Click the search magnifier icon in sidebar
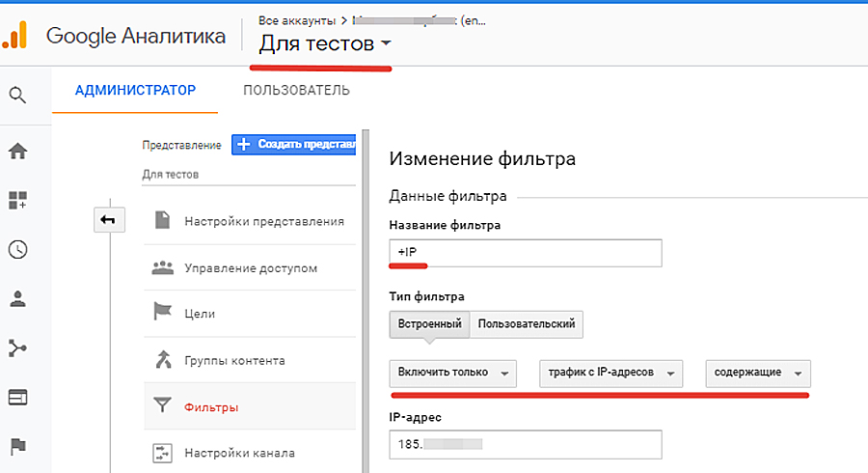The height and width of the screenshot is (473, 868). tap(17, 95)
